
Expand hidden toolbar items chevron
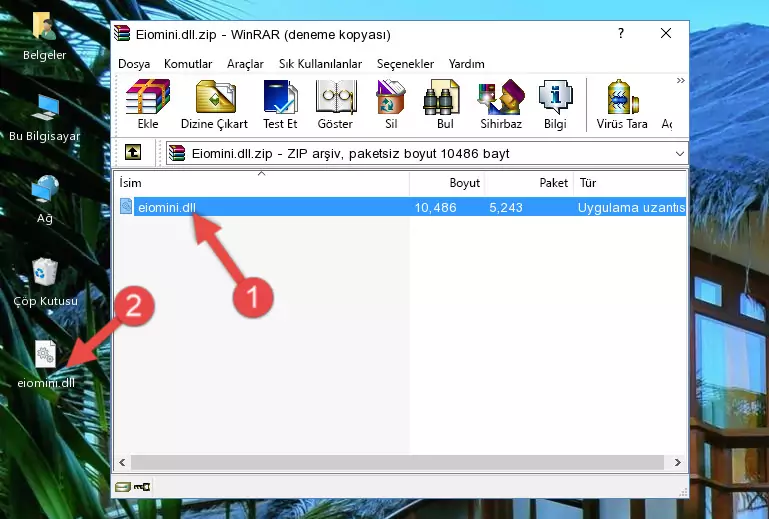pyautogui.click(x=680, y=81)
